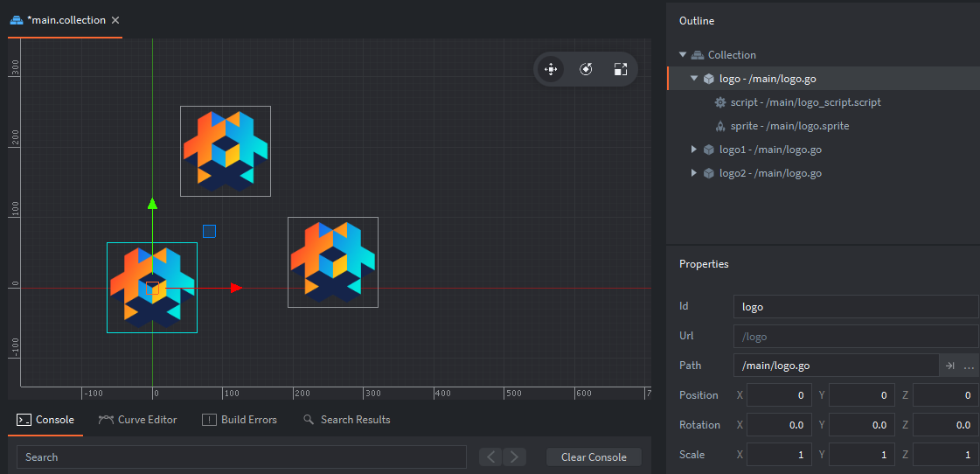Open the Build Errors tab
The width and height of the screenshot is (980, 474).
(x=240, y=420)
